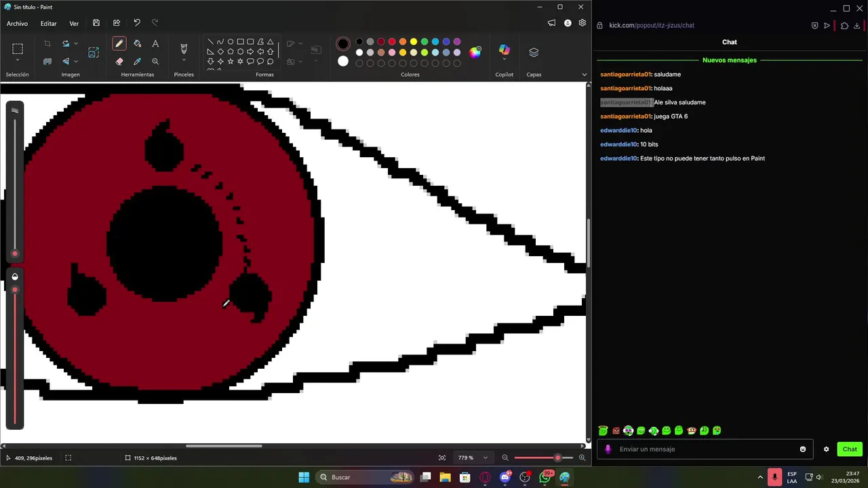This screenshot has height=488, width=868.
Task: Toggle the red microphone tray indicator
Action: point(774,477)
